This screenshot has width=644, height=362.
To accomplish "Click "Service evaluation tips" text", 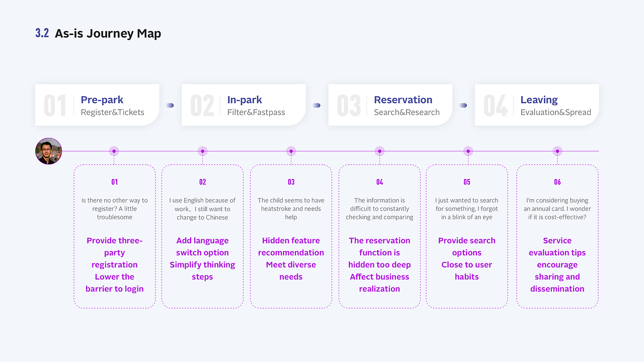I will pyautogui.click(x=557, y=246).
